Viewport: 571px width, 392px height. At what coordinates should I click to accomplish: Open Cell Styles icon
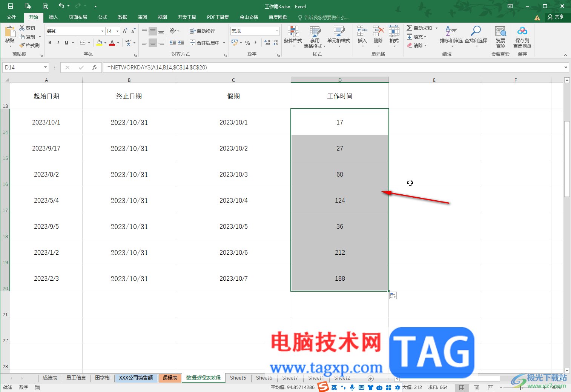(x=339, y=31)
